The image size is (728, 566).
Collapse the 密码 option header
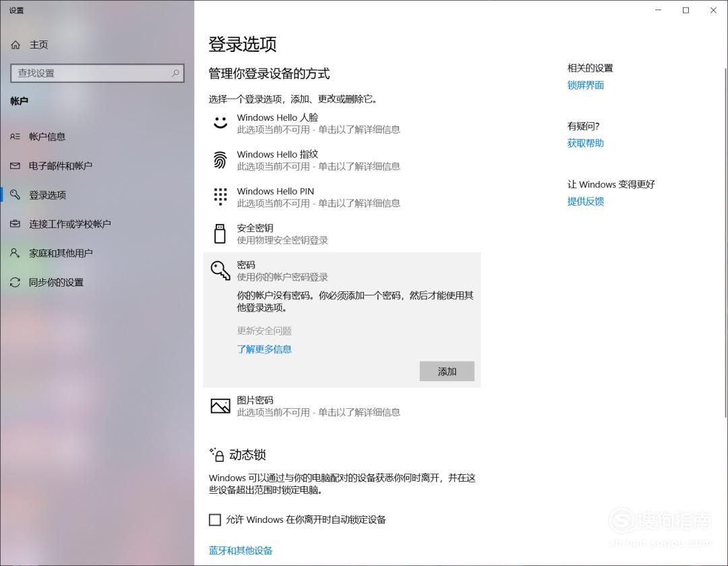342,271
